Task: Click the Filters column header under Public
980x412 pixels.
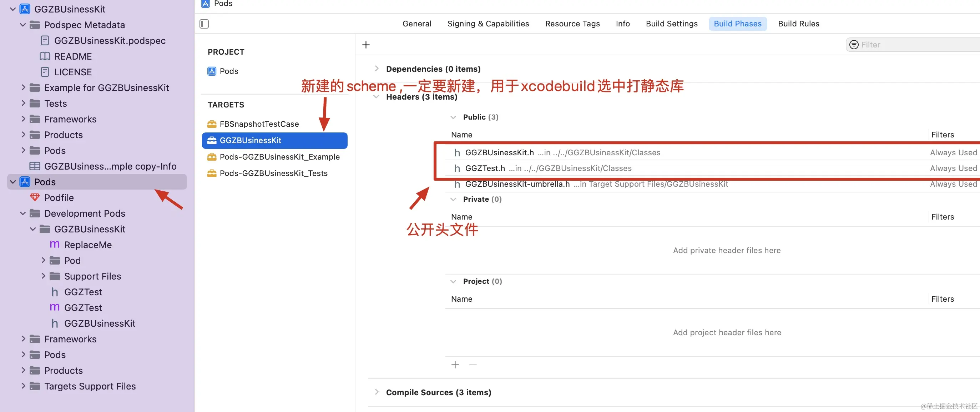Action: tap(942, 135)
